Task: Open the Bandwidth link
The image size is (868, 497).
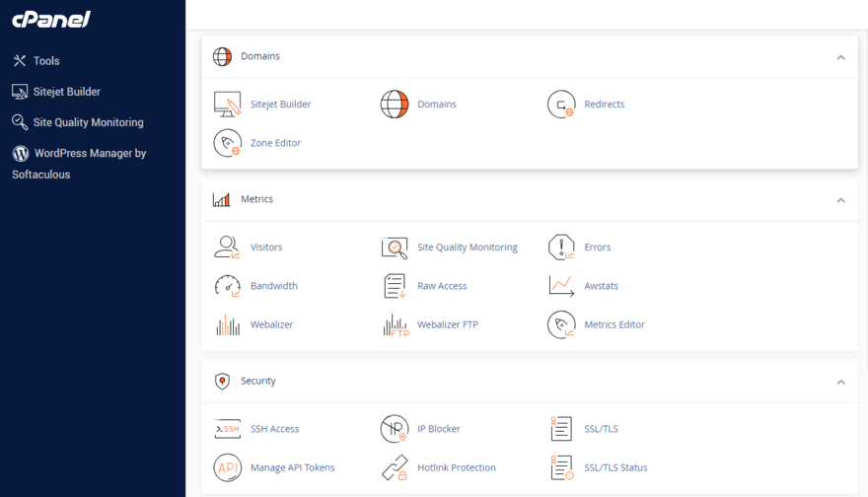Action: [x=274, y=286]
